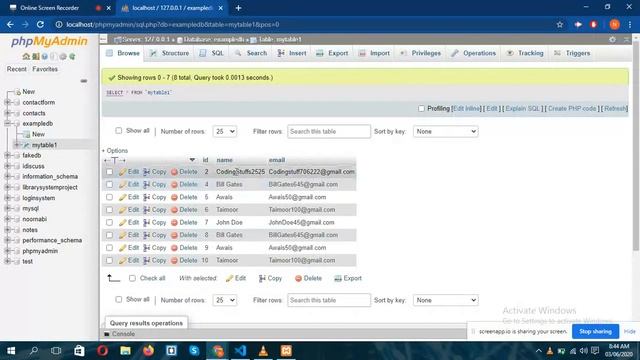The width and height of the screenshot is (640, 360).
Task: Enable the bottom Show all checkbox
Action: tap(118, 299)
